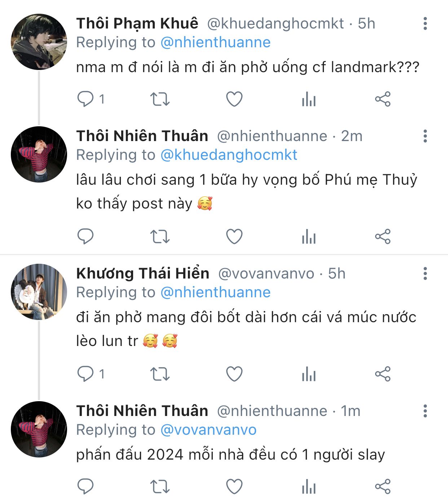Like Khương Thái Hiển's tweet
The width and height of the screenshot is (448, 504).
click(x=234, y=374)
